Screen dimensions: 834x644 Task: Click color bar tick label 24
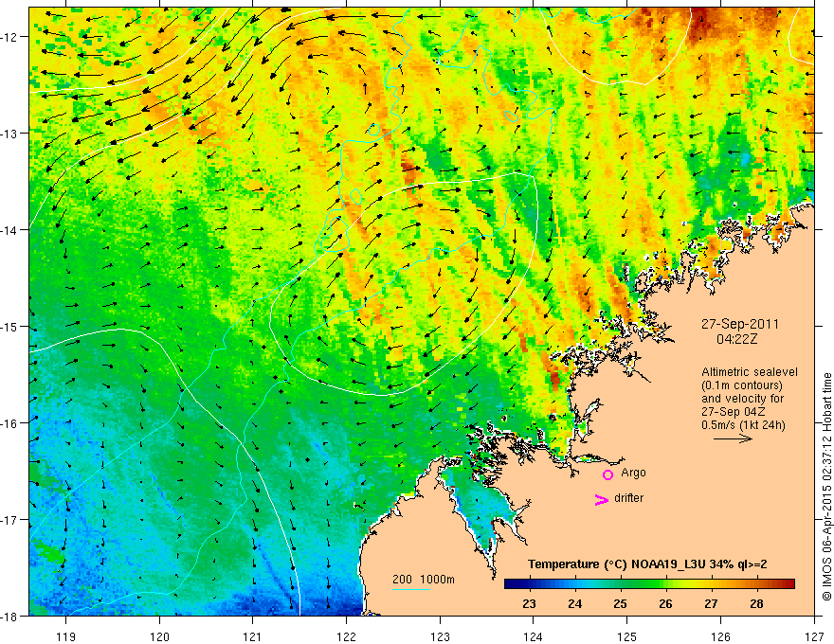click(x=574, y=604)
